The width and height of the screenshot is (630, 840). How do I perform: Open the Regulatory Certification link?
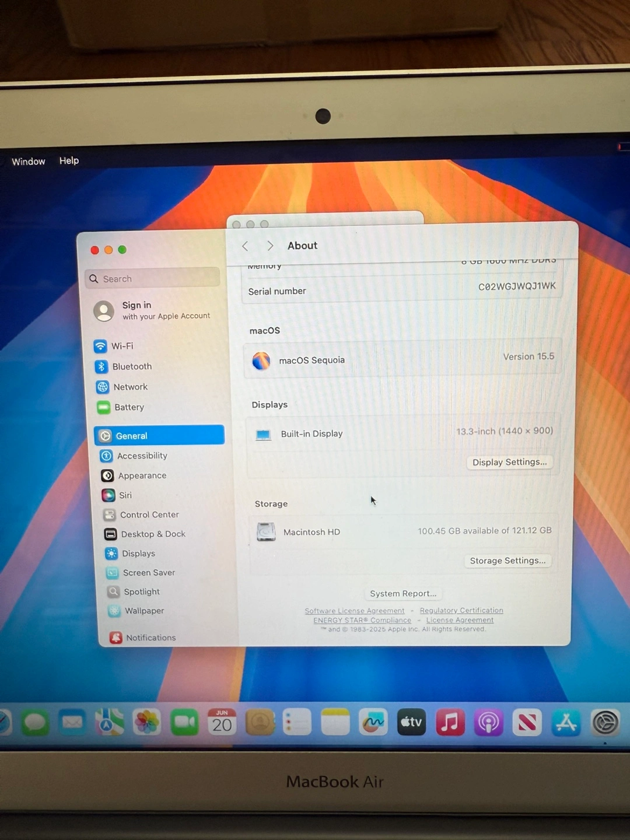coord(461,610)
